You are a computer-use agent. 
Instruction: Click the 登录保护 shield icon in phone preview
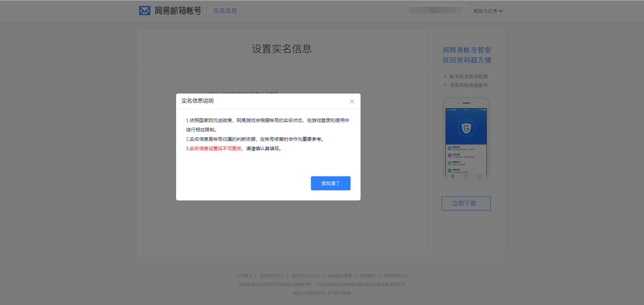[450, 148]
